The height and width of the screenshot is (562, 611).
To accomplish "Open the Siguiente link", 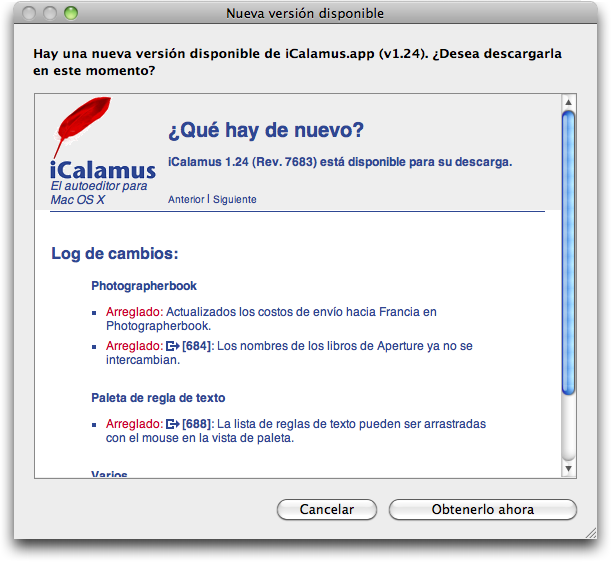I will point(235,200).
